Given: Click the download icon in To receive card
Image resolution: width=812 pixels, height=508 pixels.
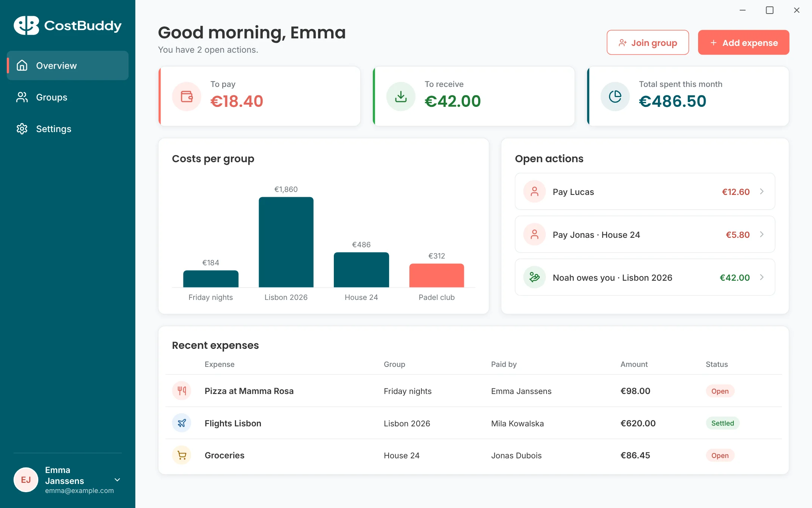Looking at the screenshot, I should [x=401, y=96].
